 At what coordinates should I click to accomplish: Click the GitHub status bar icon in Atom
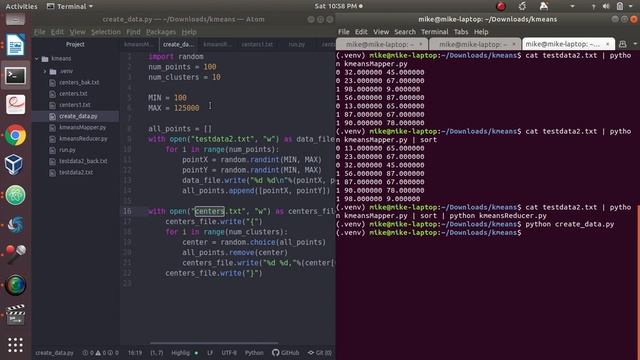click(x=286, y=353)
